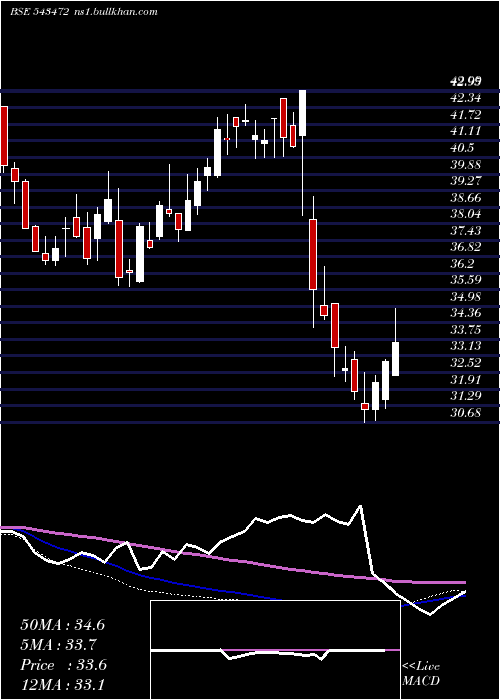
Task: Click the 42.34 price axis label
Action: tap(465, 99)
